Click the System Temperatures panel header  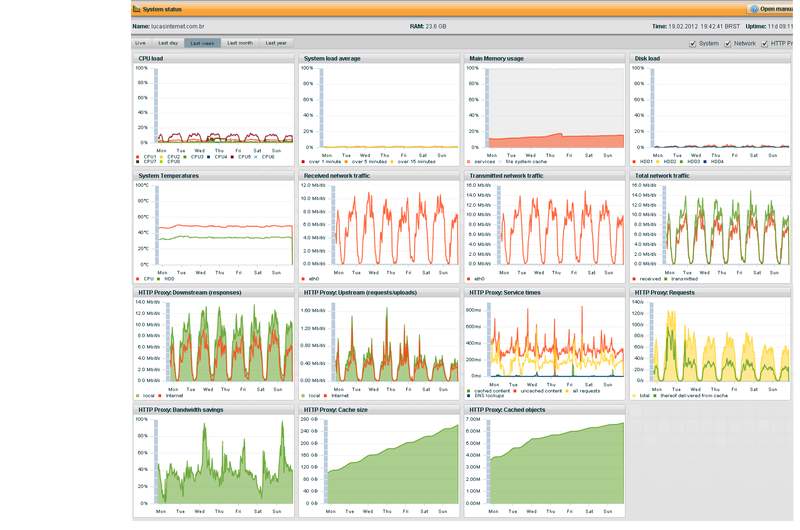[214, 176]
